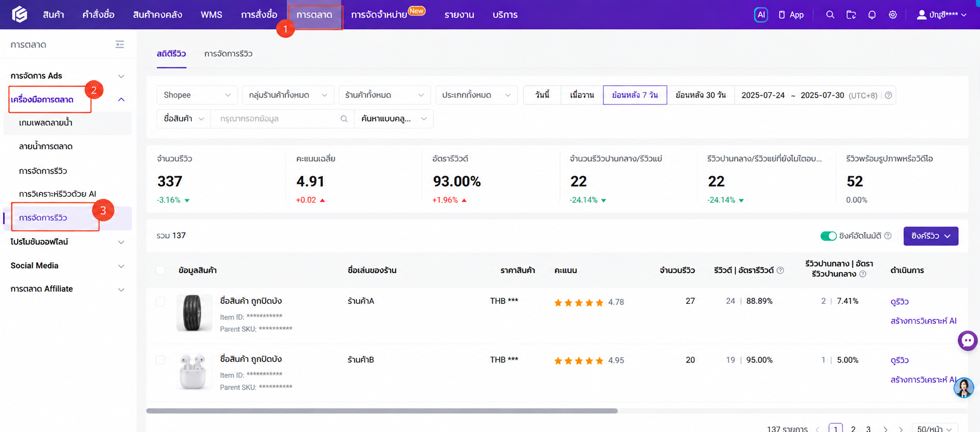Open the settings gear icon
Screen dimensions: 980x432
click(892, 15)
